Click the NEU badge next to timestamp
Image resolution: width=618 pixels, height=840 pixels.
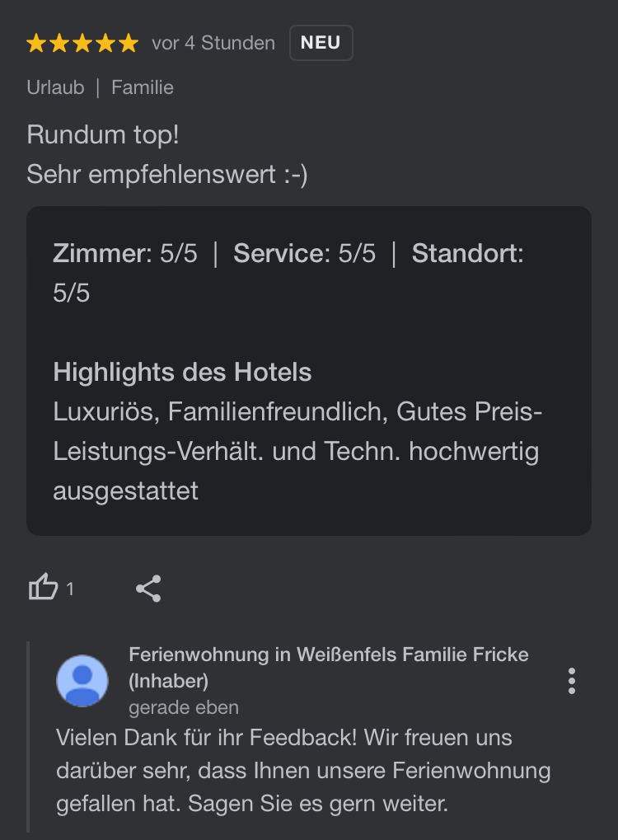[x=321, y=44]
